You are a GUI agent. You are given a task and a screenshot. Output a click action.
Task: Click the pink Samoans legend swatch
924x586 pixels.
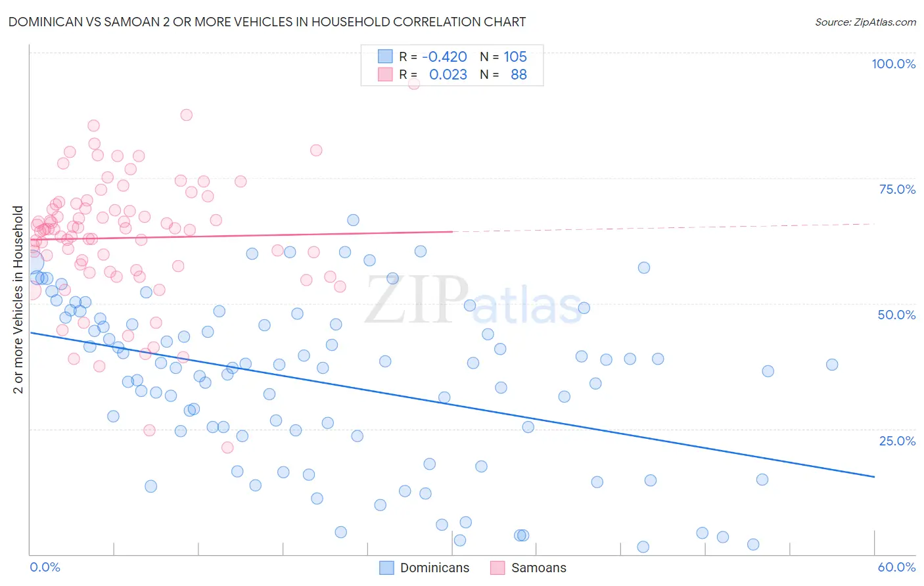click(x=497, y=568)
